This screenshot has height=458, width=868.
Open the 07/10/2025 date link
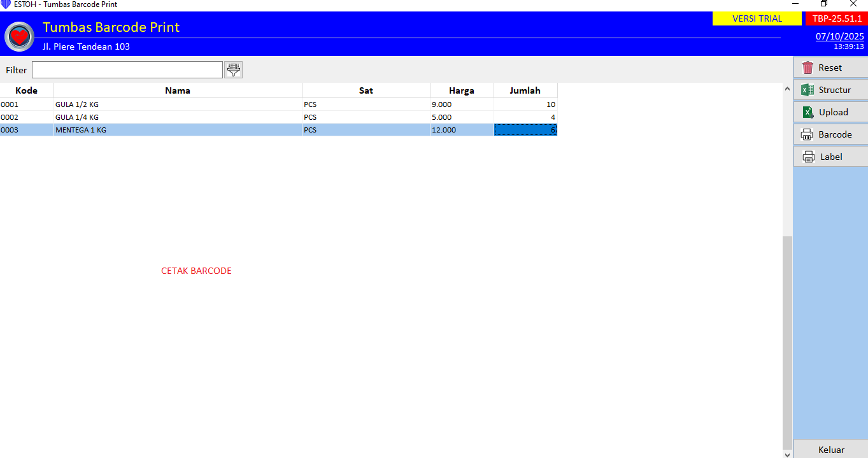[840, 36]
